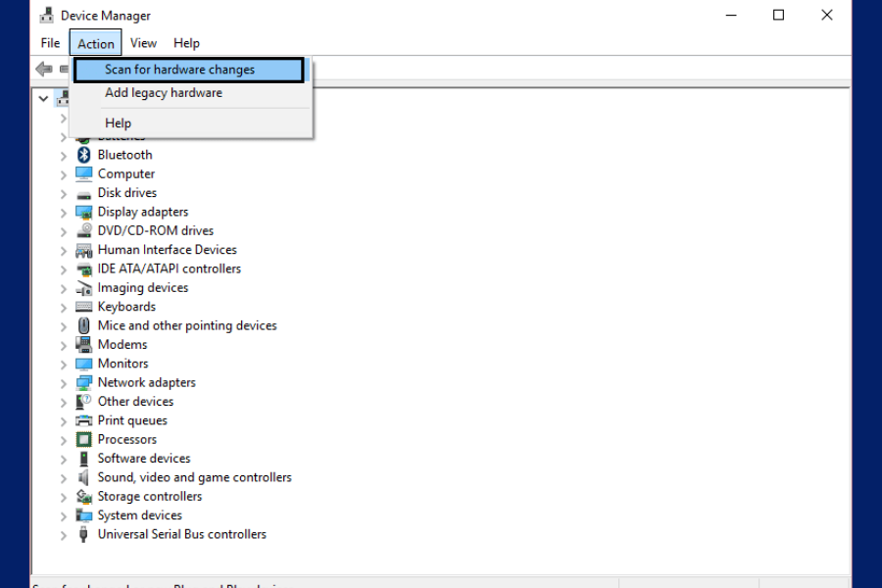Click the Keyboards icon
882x588 pixels.
83,306
